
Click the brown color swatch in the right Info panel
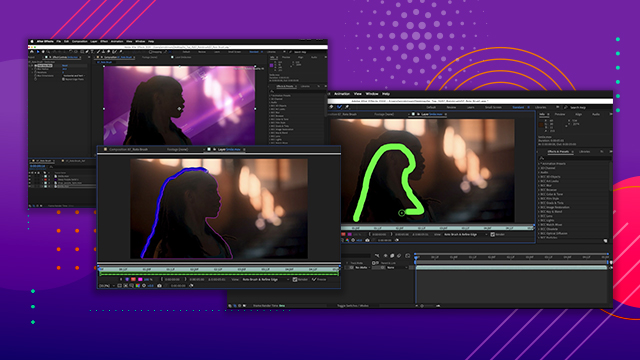coord(541,124)
